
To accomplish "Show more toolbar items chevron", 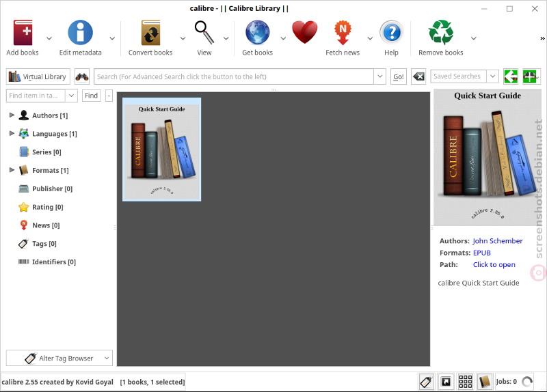I will [x=542, y=38].
